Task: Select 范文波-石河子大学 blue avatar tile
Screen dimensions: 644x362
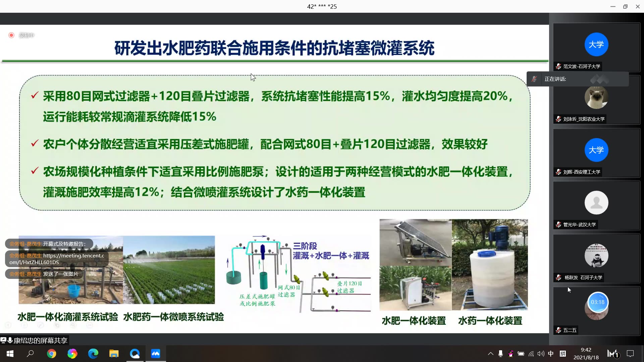Action: pos(596,44)
